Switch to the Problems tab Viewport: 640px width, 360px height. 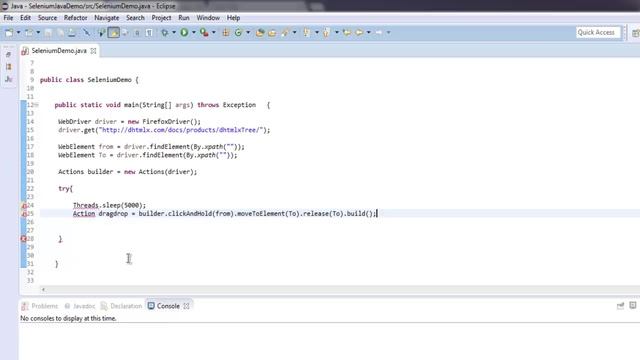(40, 306)
